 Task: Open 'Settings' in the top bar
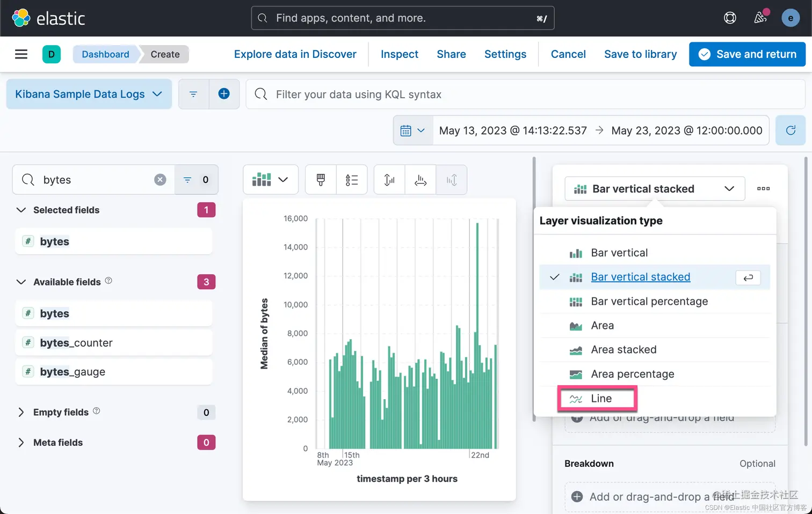[505, 54]
